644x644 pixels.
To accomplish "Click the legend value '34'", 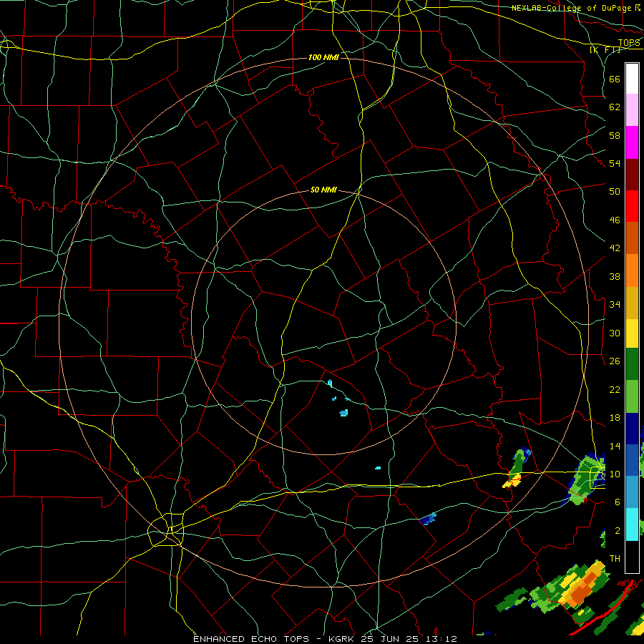I will point(615,305).
